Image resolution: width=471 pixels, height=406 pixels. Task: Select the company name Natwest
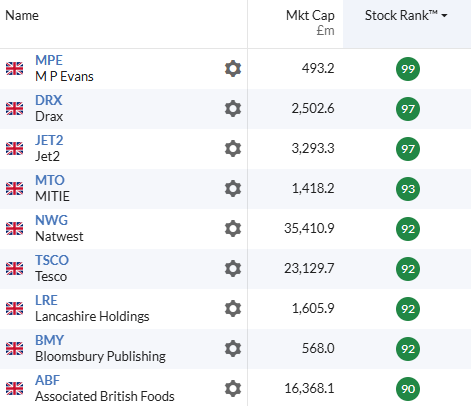coord(59,237)
